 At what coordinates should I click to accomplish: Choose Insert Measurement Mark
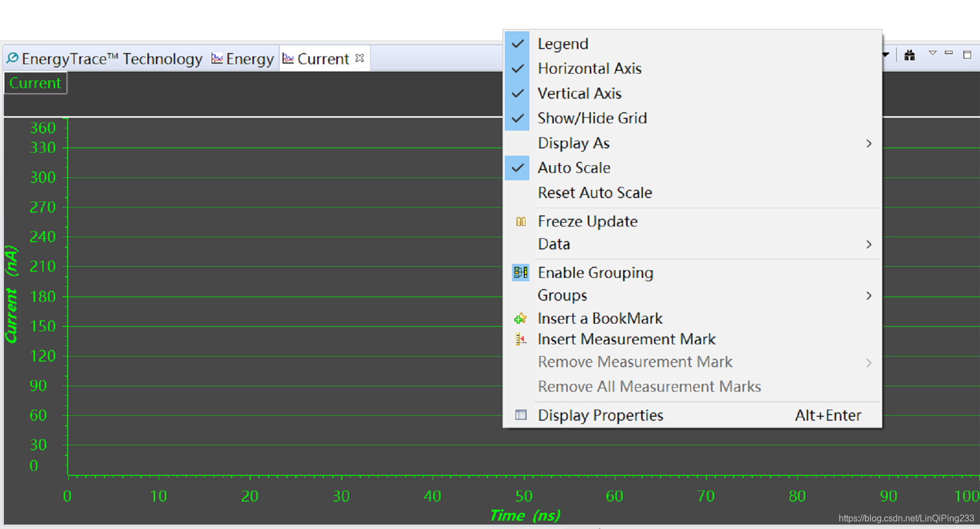click(692, 339)
